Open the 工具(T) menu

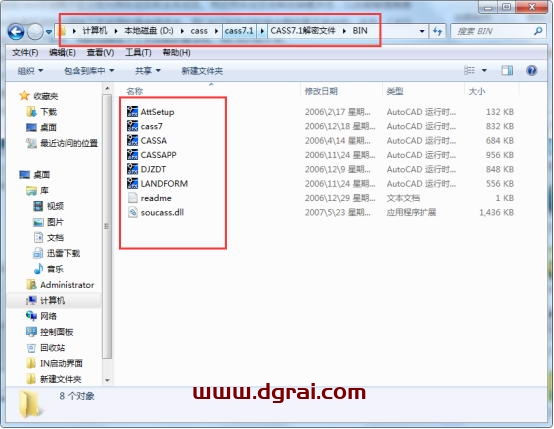(x=138, y=53)
